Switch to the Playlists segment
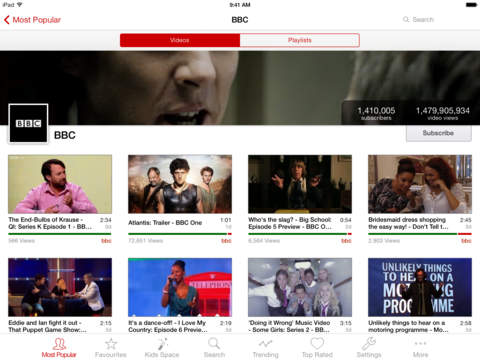480x360 pixels. click(300, 40)
